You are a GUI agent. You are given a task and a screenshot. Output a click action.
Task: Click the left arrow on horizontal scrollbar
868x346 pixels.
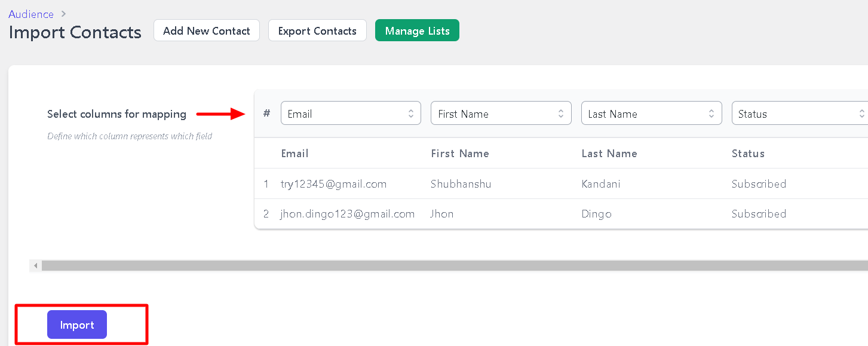pos(36,265)
